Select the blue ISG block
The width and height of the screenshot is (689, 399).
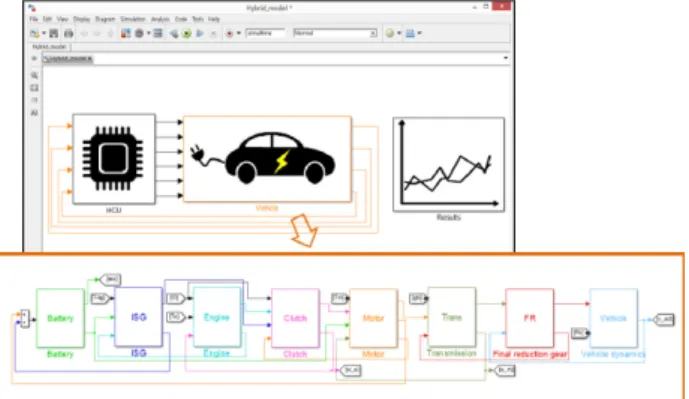pos(138,317)
